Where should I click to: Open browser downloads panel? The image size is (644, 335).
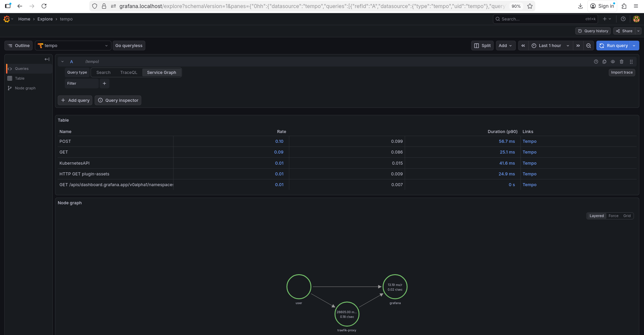(x=580, y=6)
